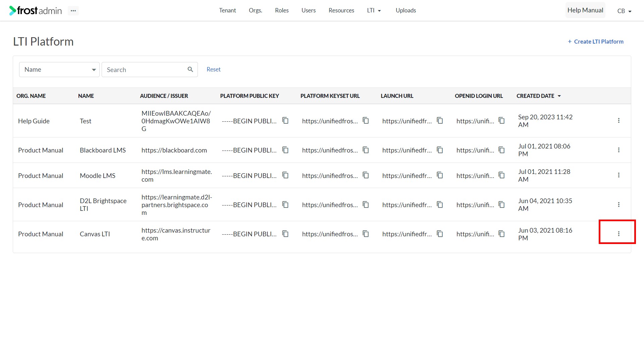Select the https://lms.learningmate.com issuer cell
The image size is (644, 362).
pos(177,175)
